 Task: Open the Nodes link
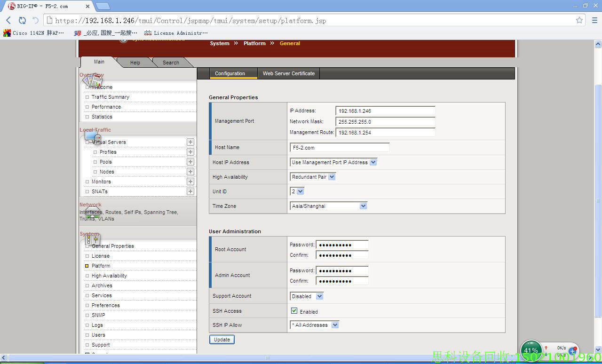coord(107,172)
